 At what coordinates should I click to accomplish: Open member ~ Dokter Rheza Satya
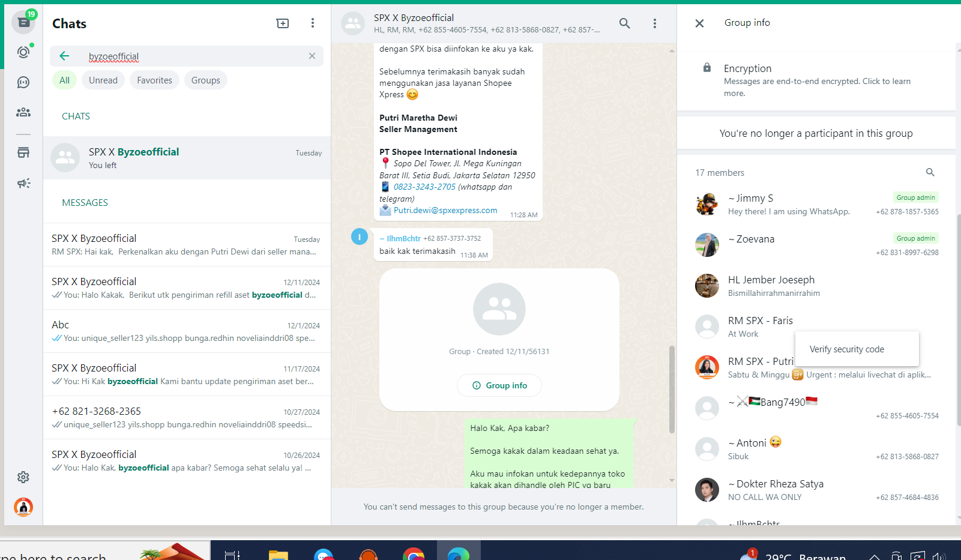tap(816, 490)
